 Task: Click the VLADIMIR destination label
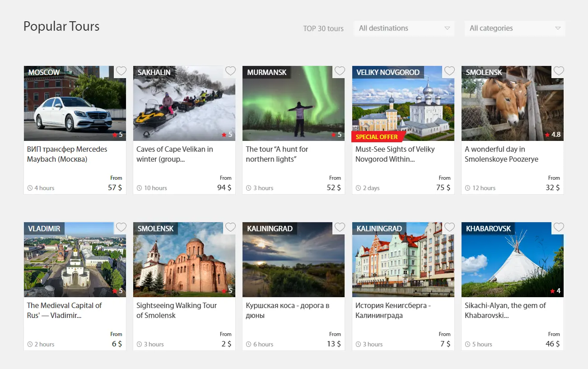coord(44,229)
